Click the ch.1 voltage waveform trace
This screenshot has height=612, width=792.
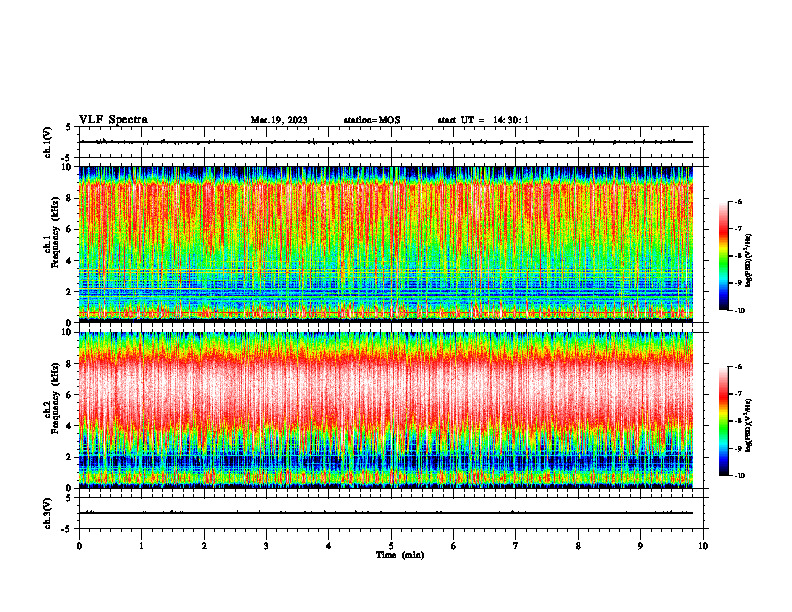click(386, 142)
